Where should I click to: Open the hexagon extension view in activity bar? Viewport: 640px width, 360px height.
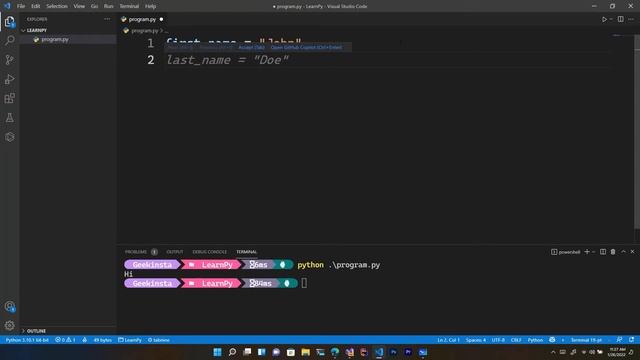click(9, 137)
